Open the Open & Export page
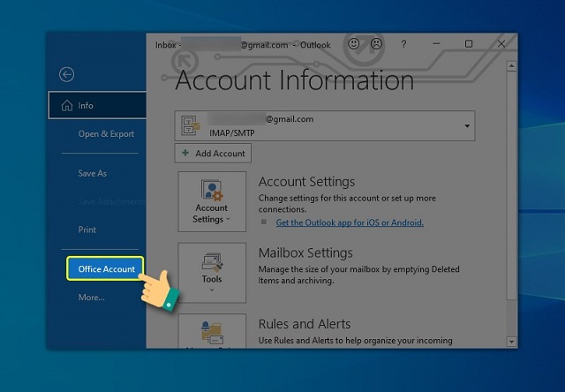Image resolution: width=565 pixels, height=392 pixels. tap(106, 133)
